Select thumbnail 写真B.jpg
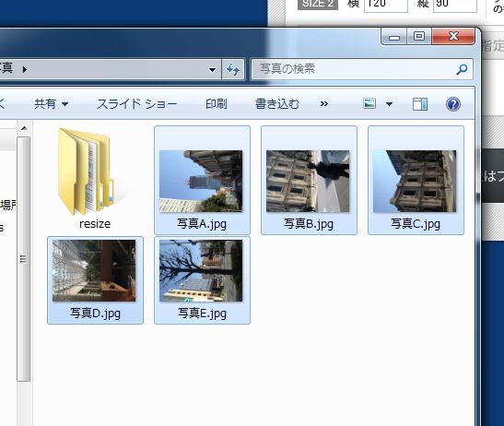The width and height of the screenshot is (504, 426). click(x=309, y=180)
